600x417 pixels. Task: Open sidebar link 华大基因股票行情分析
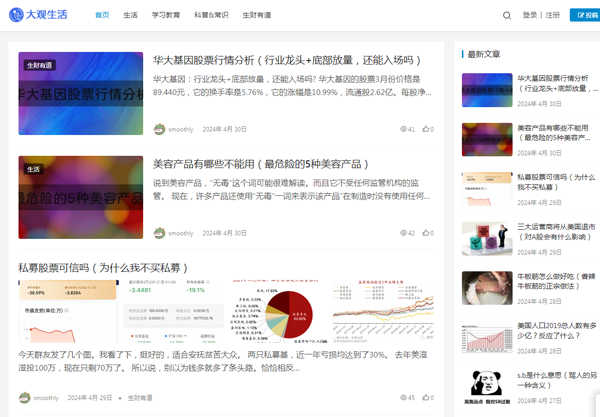point(558,83)
